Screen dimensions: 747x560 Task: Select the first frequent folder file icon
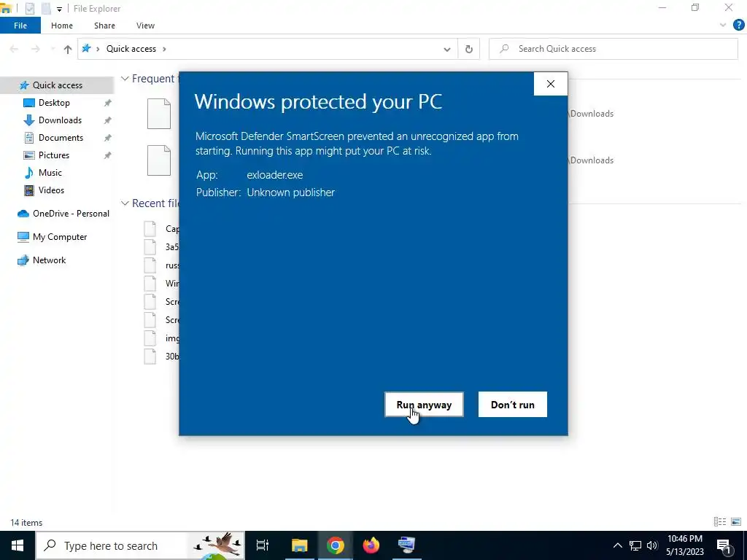coord(159,114)
